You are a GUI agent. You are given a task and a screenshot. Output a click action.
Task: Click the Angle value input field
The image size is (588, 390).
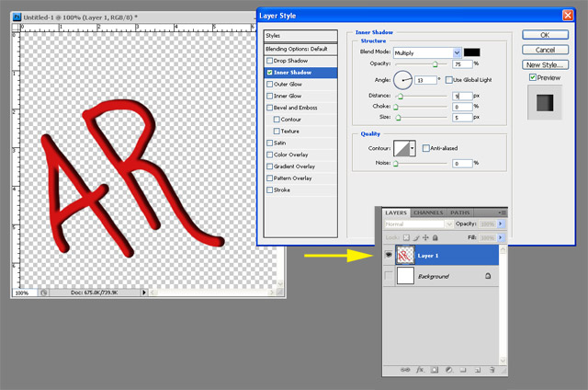tap(425, 80)
